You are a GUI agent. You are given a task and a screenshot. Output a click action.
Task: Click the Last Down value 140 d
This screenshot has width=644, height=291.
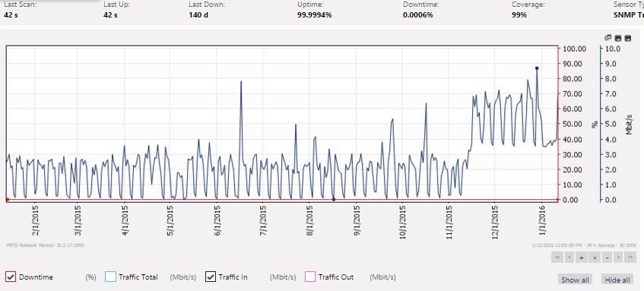(x=199, y=15)
